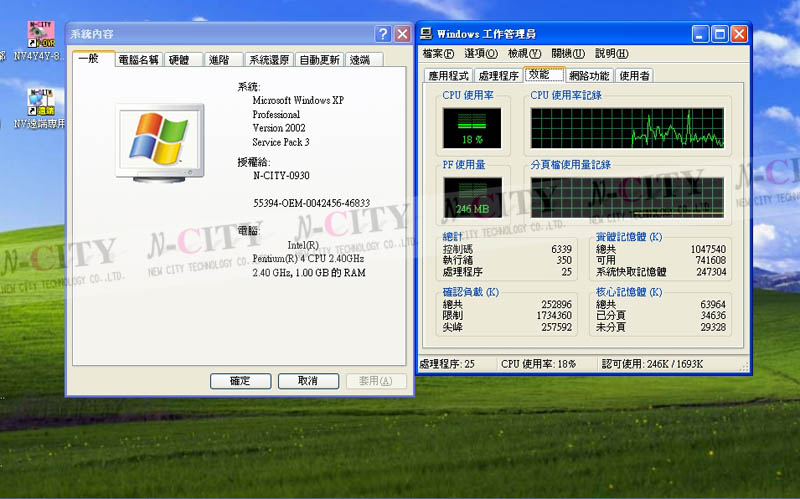Close the 系統內容 dialog
Screen dimensions: 800x499
[x=403, y=34]
